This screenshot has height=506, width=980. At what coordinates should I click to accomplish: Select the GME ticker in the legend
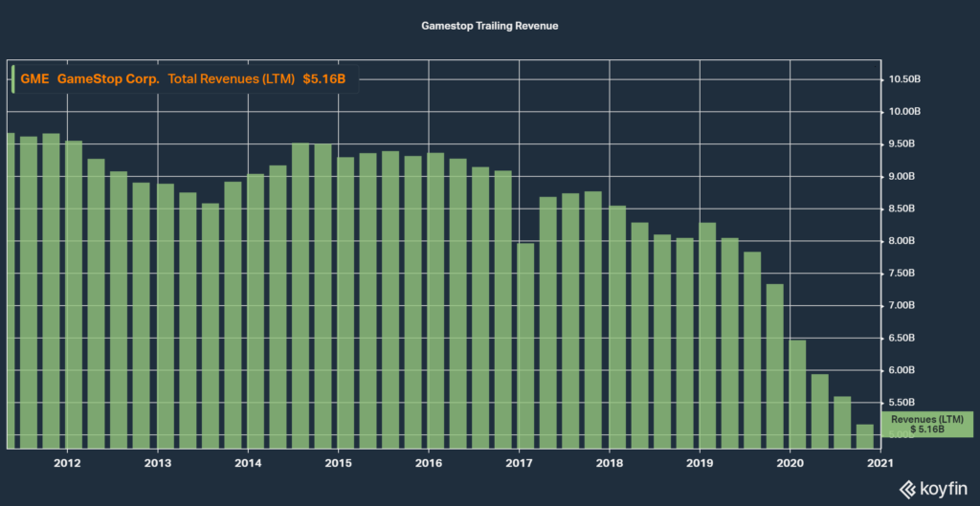pos(35,79)
